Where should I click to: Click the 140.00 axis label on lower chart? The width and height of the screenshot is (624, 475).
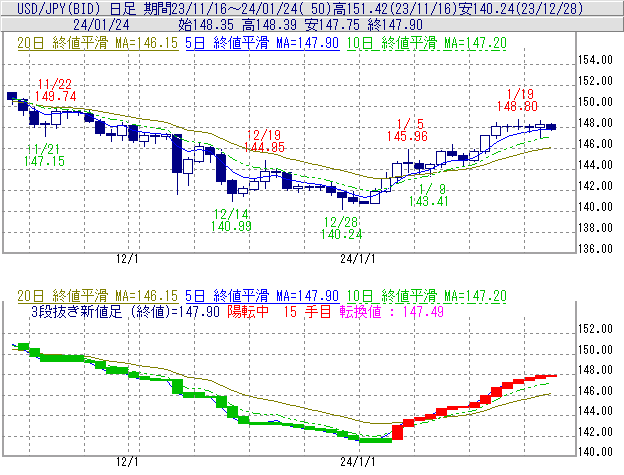595,452
